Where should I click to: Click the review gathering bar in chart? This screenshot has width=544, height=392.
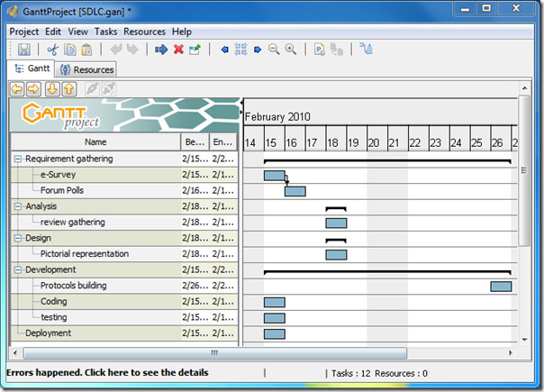[x=336, y=223]
